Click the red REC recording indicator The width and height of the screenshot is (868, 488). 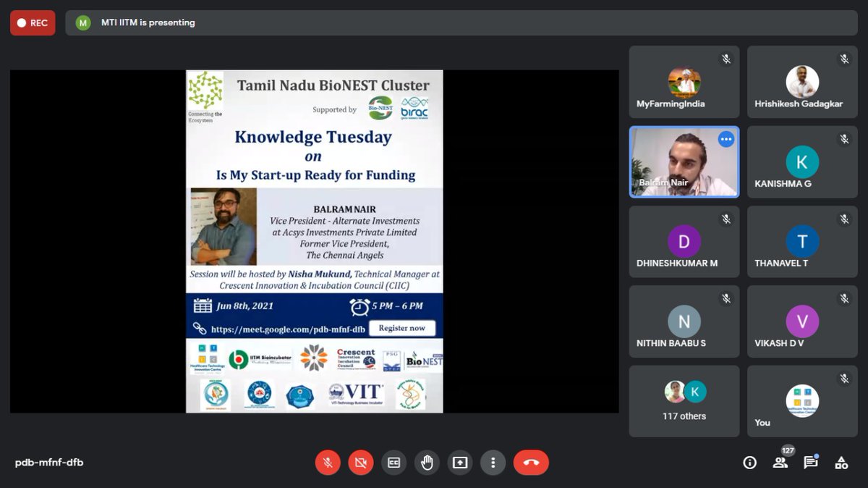coord(33,22)
